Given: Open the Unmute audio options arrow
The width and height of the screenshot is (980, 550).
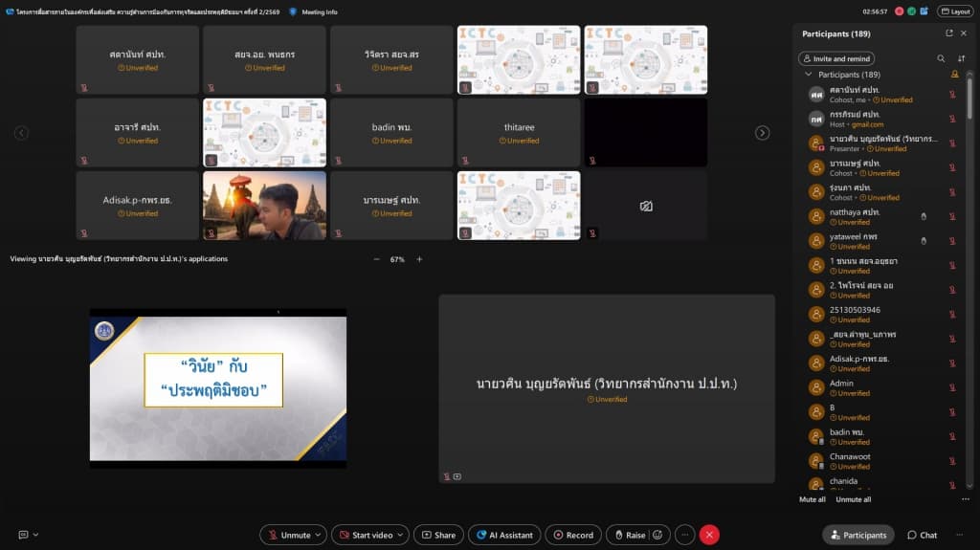Looking at the screenshot, I should [x=318, y=535].
